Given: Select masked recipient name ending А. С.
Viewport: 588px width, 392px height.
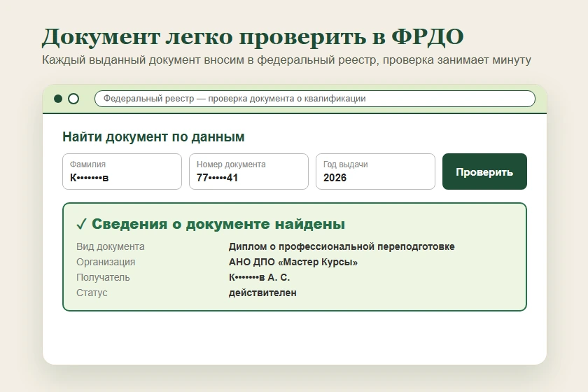Looking at the screenshot, I should pyautogui.click(x=259, y=277).
